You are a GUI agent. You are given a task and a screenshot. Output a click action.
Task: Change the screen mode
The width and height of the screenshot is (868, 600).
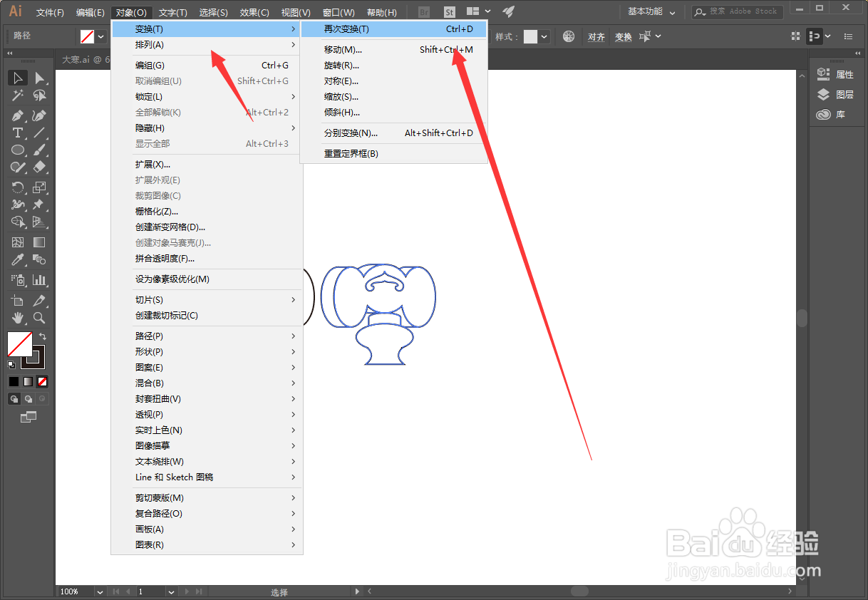coord(29,417)
